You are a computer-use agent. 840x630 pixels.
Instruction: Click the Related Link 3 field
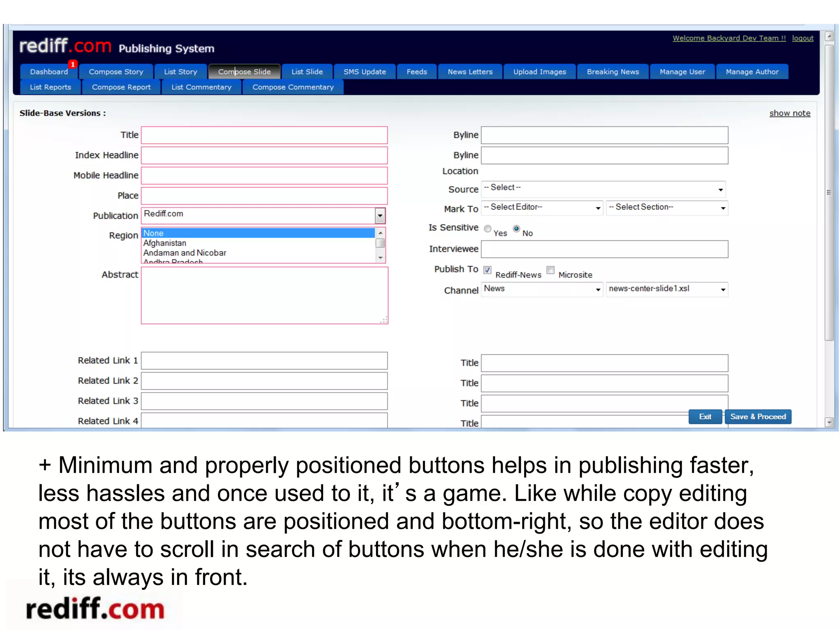[x=265, y=401]
